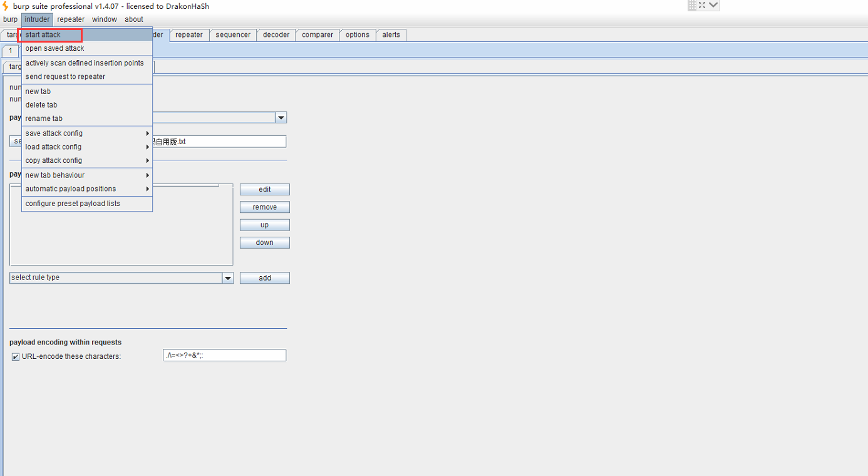This screenshot has height=476, width=868.
Task: Switch to the comparer tab
Action: [x=318, y=35]
